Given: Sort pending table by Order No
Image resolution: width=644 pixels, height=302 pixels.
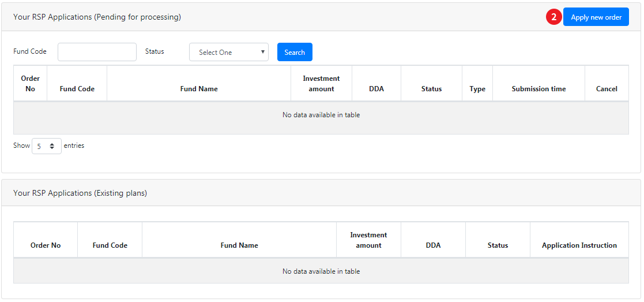Looking at the screenshot, I should (31, 84).
